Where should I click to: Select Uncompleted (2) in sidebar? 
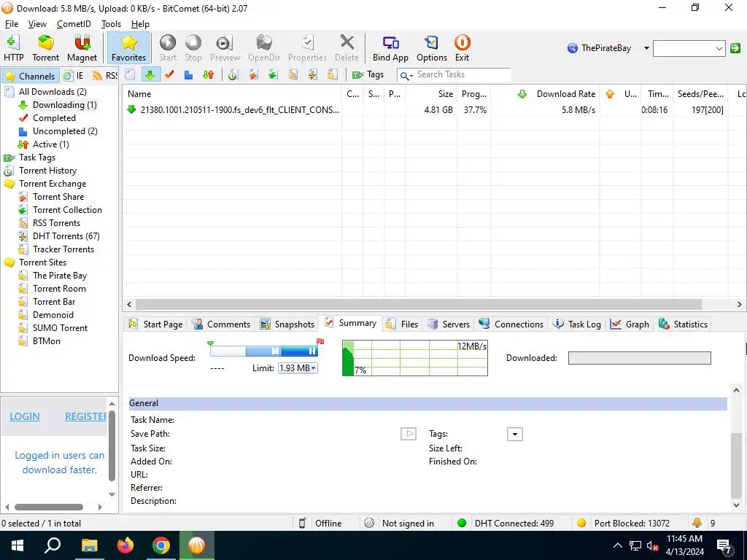pos(65,131)
